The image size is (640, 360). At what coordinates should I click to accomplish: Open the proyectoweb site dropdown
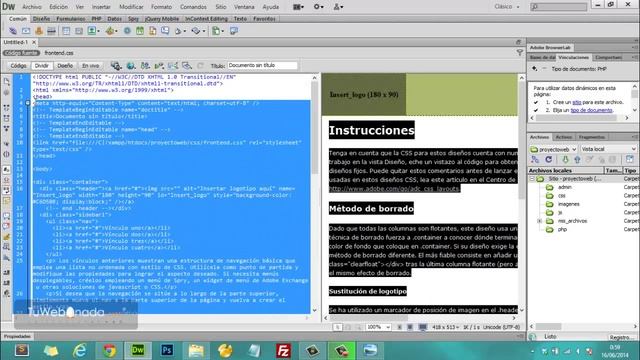(553, 149)
